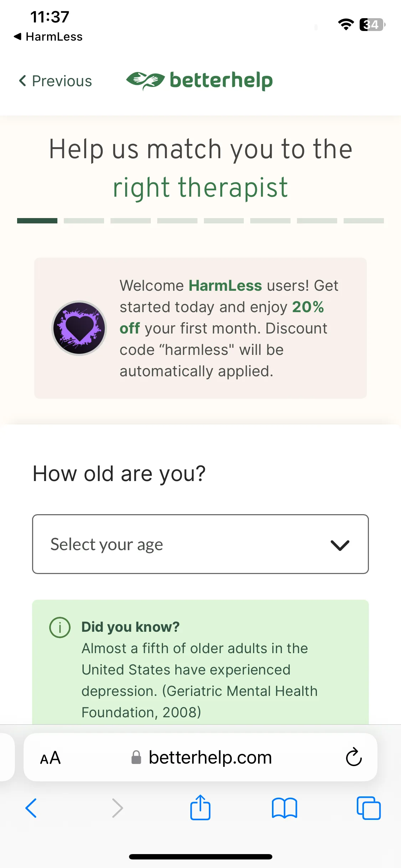401x868 pixels.
Task: Open the AA reader text-size menu
Action: pos(50,758)
